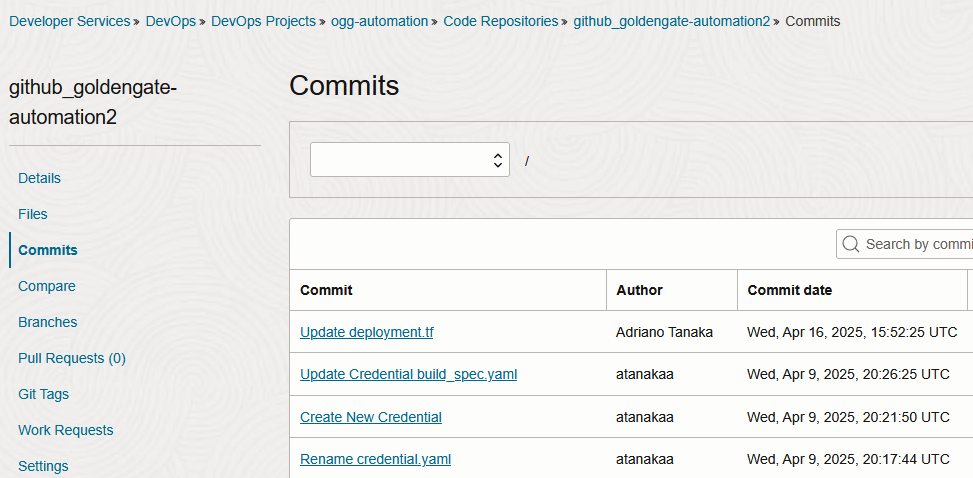Open Rename credential.yaml commit link
973x478 pixels.
[375, 459]
